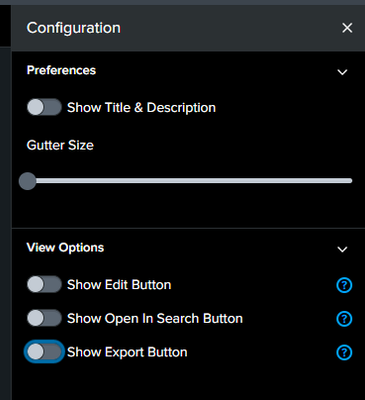Click the Show Export Button label text
The height and width of the screenshot is (400, 365).
tap(127, 352)
